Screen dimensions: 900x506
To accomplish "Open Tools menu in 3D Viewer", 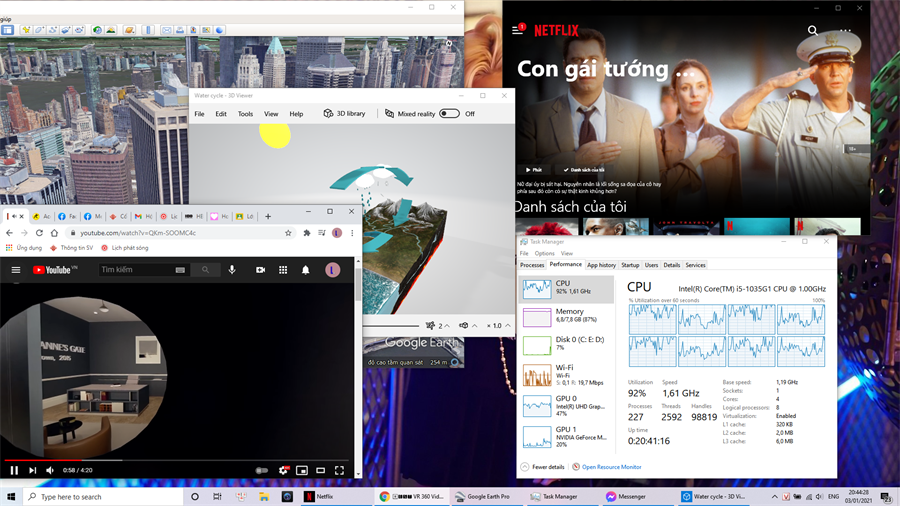I will [245, 114].
